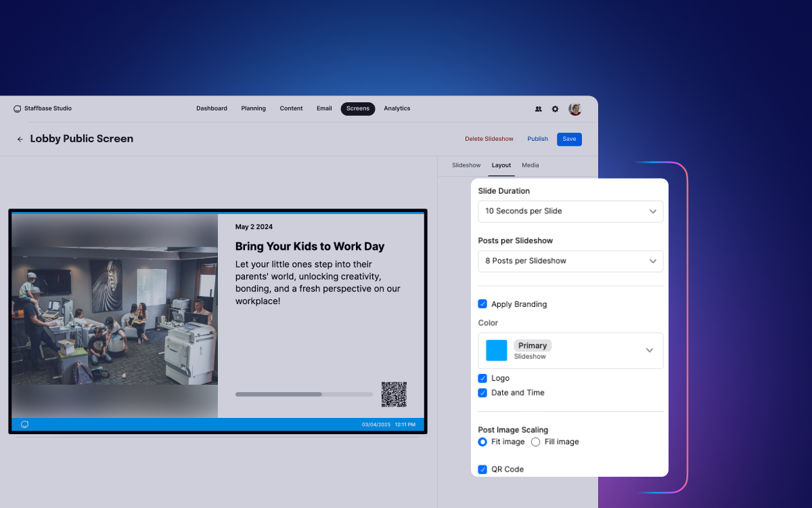Open the Dashboard menu item
The width and height of the screenshot is (812, 508).
tap(212, 108)
